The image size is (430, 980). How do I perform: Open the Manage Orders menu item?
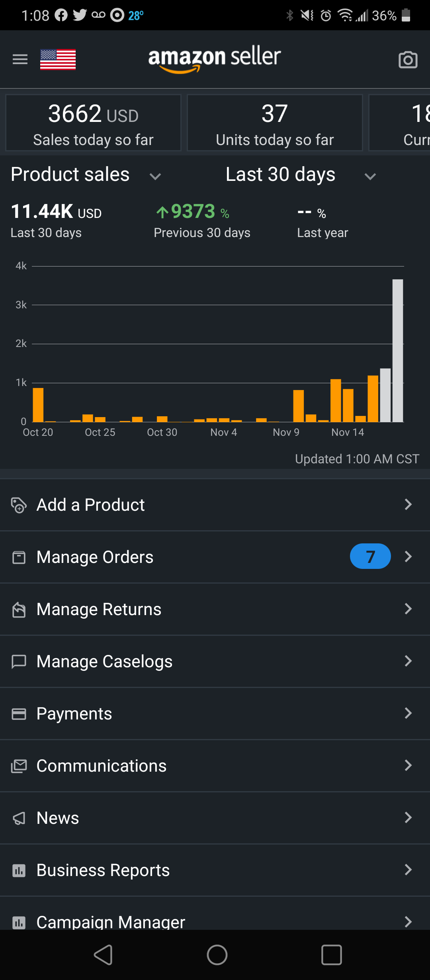(x=215, y=557)
